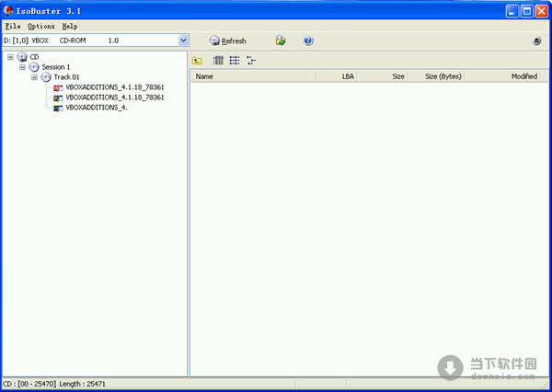Sort by the Size column header
552x392 pixels.
(x=383, y=76)
